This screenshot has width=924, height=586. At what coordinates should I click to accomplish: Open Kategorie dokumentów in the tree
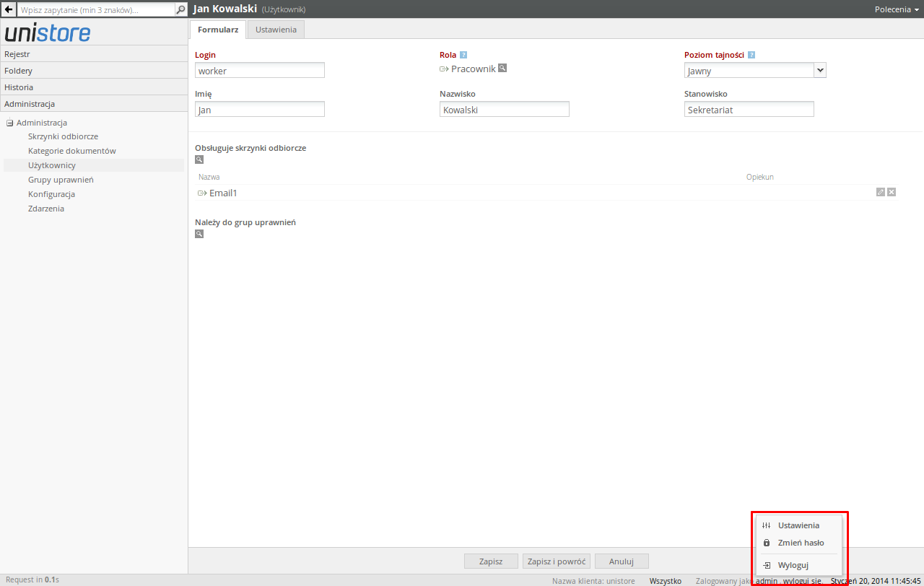pos(72,151)
